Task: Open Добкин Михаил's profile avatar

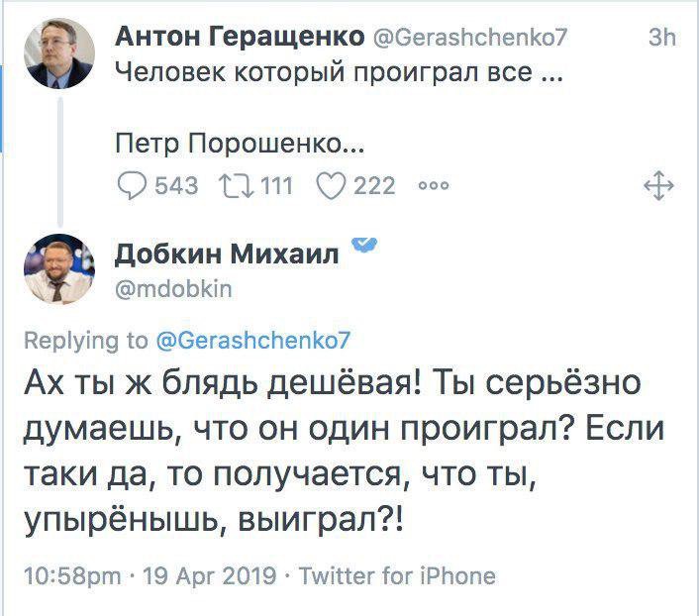Action: pyautogui.click(x=59, y=267)
